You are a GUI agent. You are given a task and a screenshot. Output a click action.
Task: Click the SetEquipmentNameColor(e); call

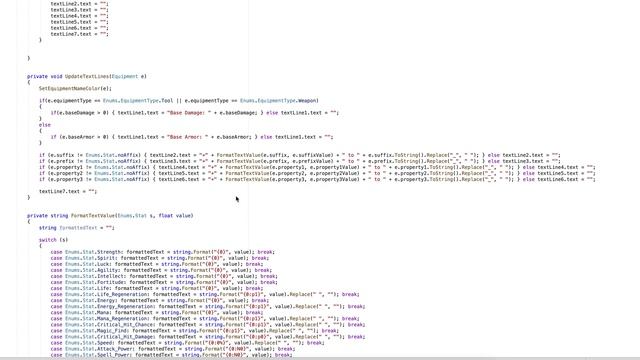[75, 88]
